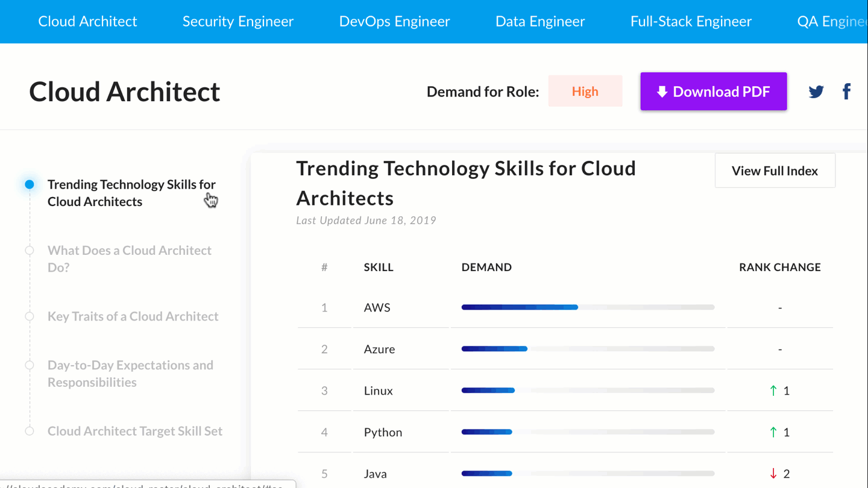Click the # column header
Screen dimensions: 868x488
tap(324, 267)
